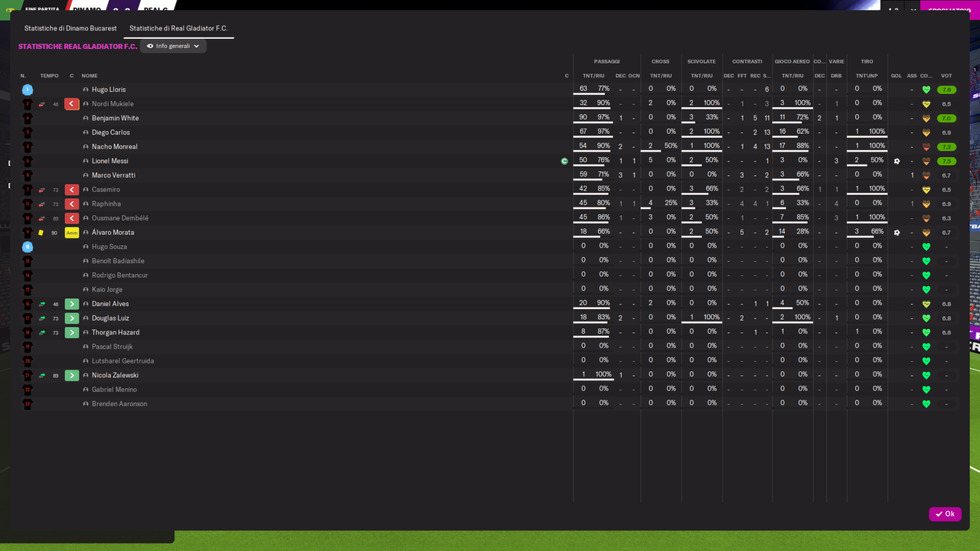The image size is (980, 551).
Task: Click Ousmane Dembélé's red substituted-off arrow
Action: [x=72, y=218]
